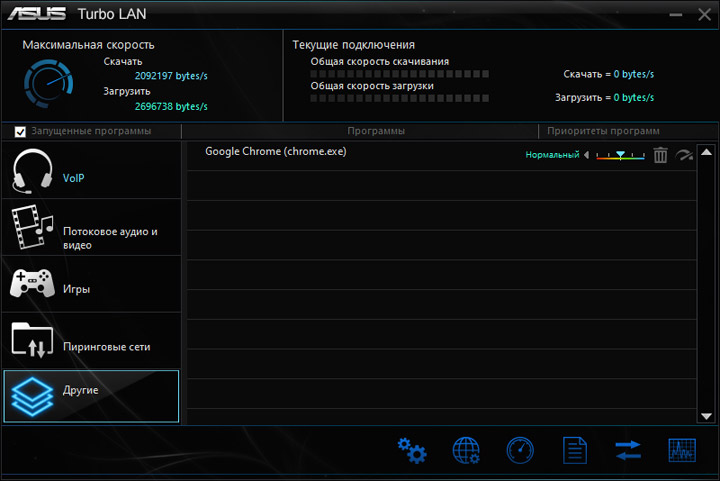Click the Приоритеты программ column header
This screenshot has height=481, width=720.
(x=603, y=131)
